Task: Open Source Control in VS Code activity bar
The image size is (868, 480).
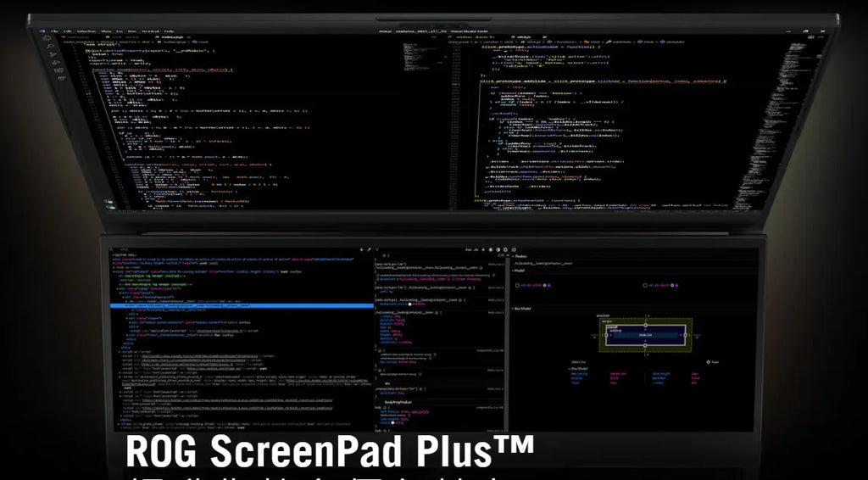Action: click(53, 54)
